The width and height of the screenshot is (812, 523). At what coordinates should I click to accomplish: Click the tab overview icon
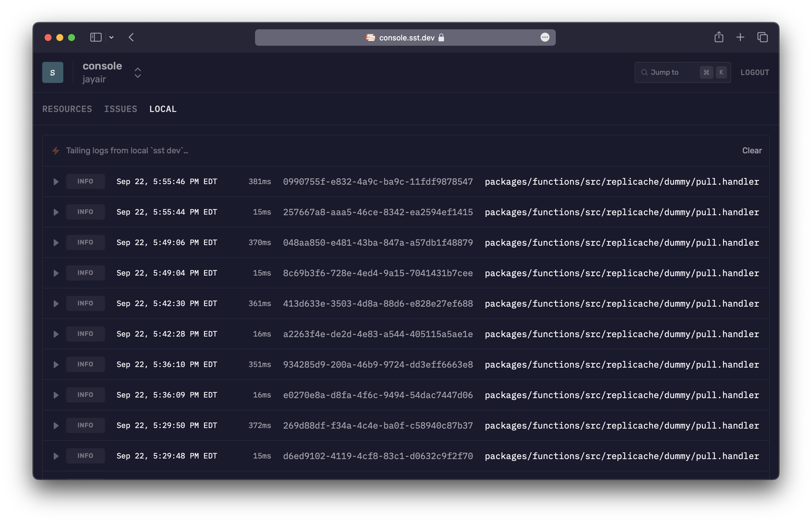tap(762, 37)
